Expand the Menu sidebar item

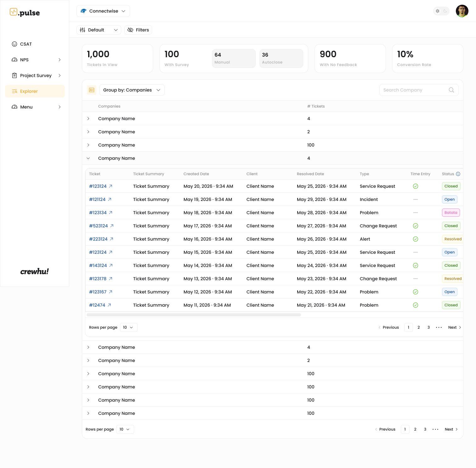click(35, 107)
